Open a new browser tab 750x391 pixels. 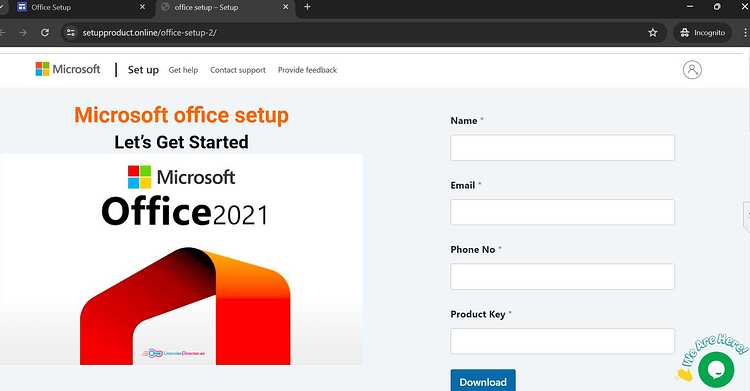(x=307, y=7)
